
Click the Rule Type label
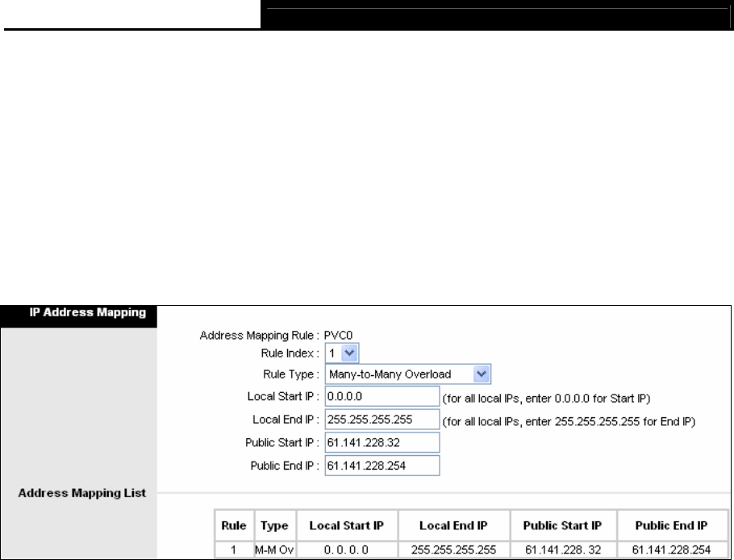click(290, 374)
